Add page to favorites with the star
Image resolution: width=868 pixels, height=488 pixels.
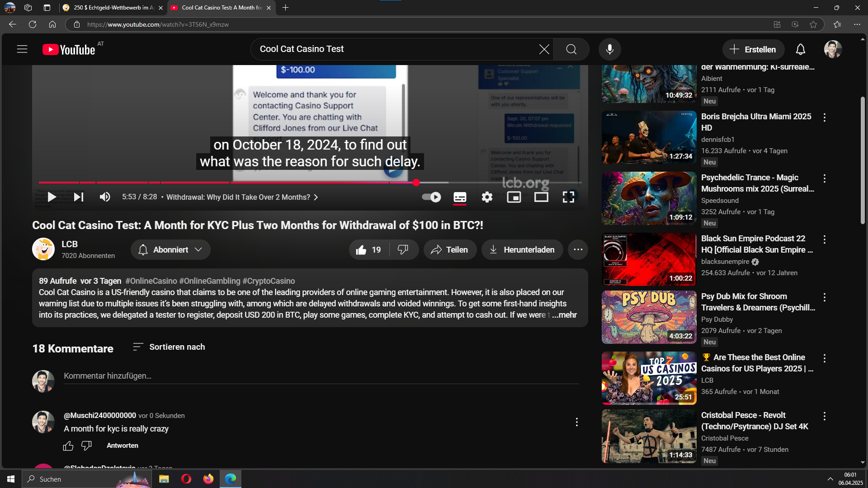813,24
